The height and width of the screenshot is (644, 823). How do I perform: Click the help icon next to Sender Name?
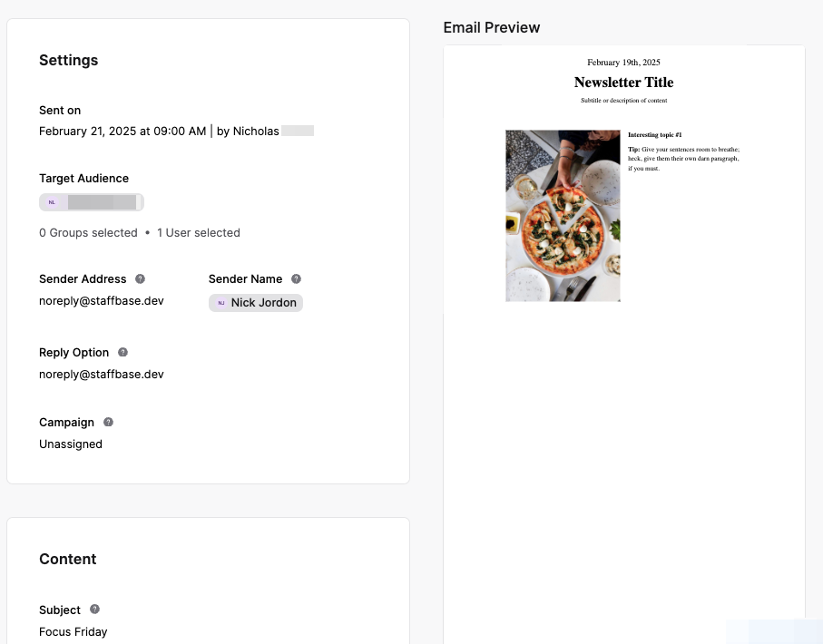click(x=296, y=279)
